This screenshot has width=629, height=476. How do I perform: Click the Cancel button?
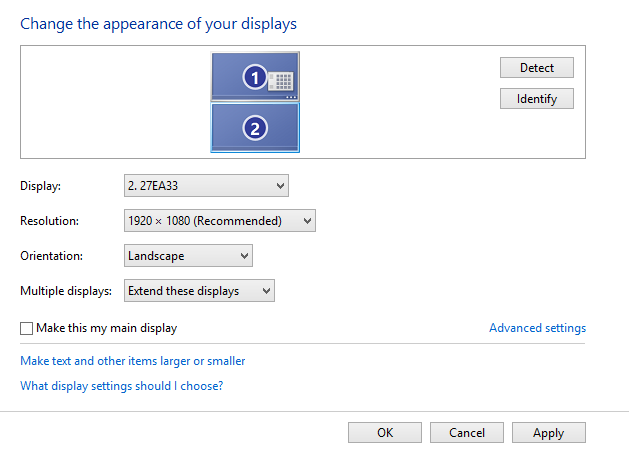click(x=467, y=433)
